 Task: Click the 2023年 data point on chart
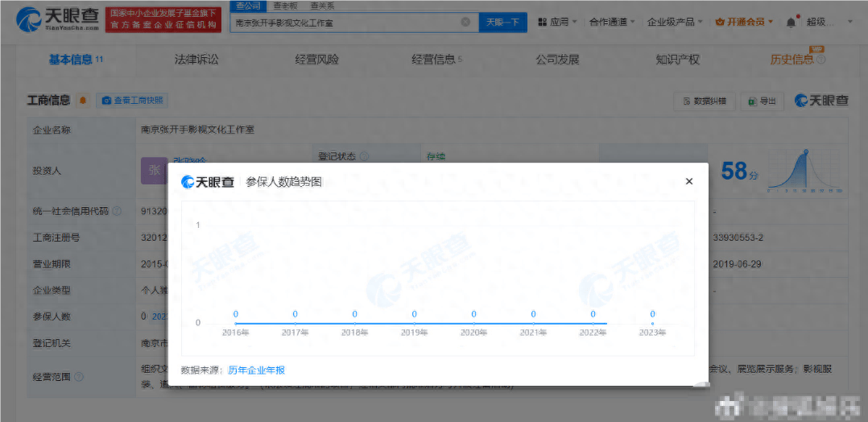point(653,324)
